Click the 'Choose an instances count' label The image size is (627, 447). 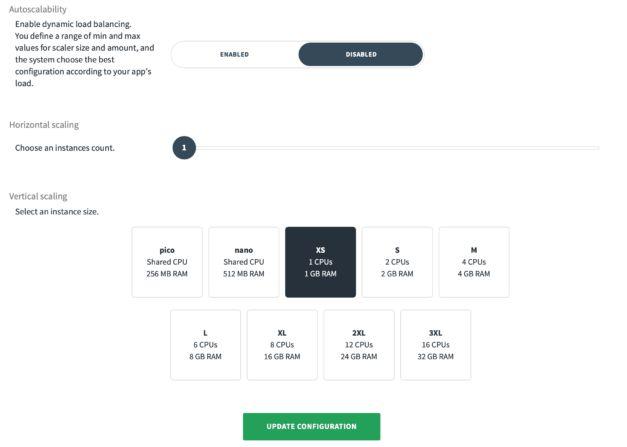[x=65, y=148]
